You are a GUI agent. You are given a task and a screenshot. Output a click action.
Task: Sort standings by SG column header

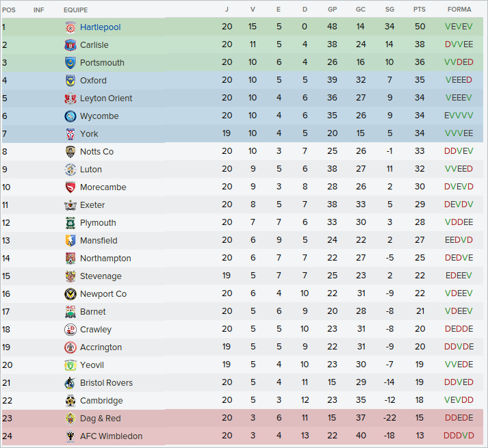(x=389, y=10)
